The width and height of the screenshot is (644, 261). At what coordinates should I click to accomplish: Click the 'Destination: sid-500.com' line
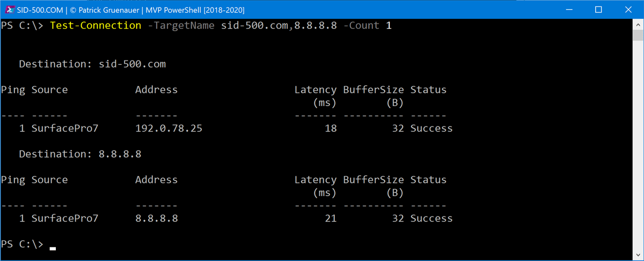coord(92,64)
